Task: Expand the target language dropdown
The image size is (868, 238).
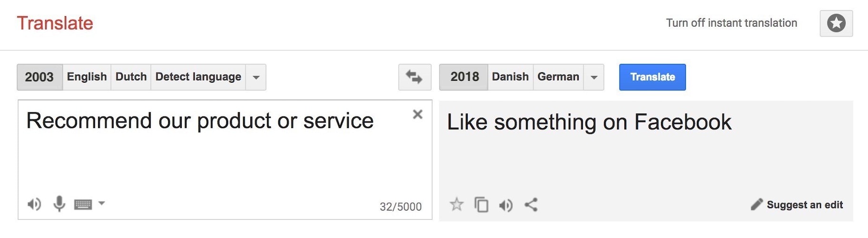Action: tap(594, 77)
